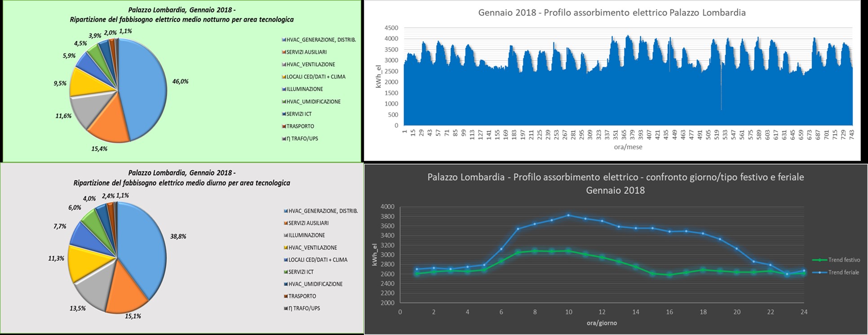This screenshot has height=335, width=868.
Task: Click the 'Gennaio 2018 - Profilo assorbimento elettrico' title
Action: coord(612,13)
